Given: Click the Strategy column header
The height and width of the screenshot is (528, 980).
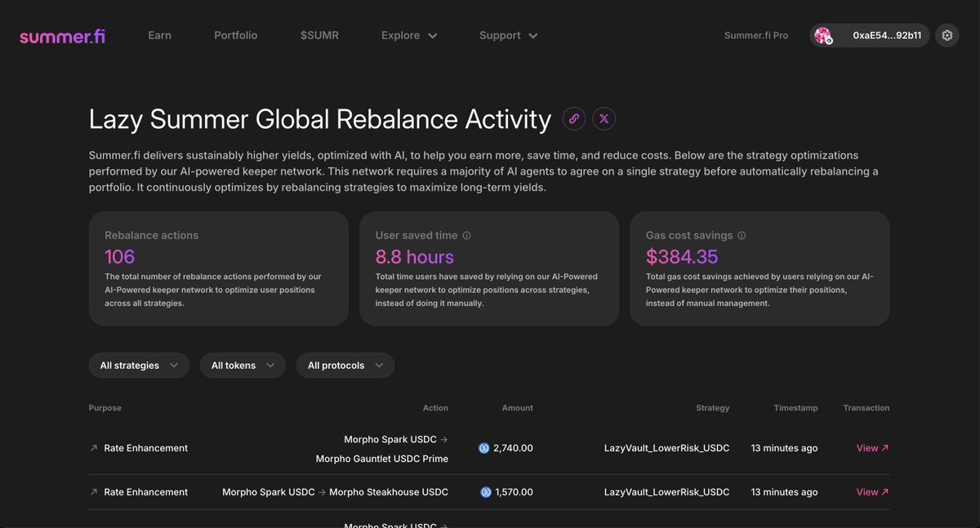Looking at the screenshot, I should (x=713, y=408).
